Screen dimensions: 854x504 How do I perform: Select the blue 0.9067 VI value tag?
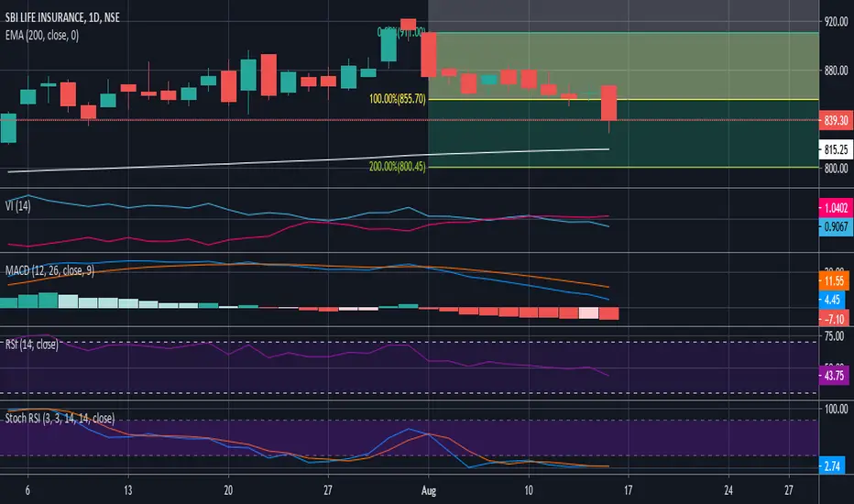point(836,226)
